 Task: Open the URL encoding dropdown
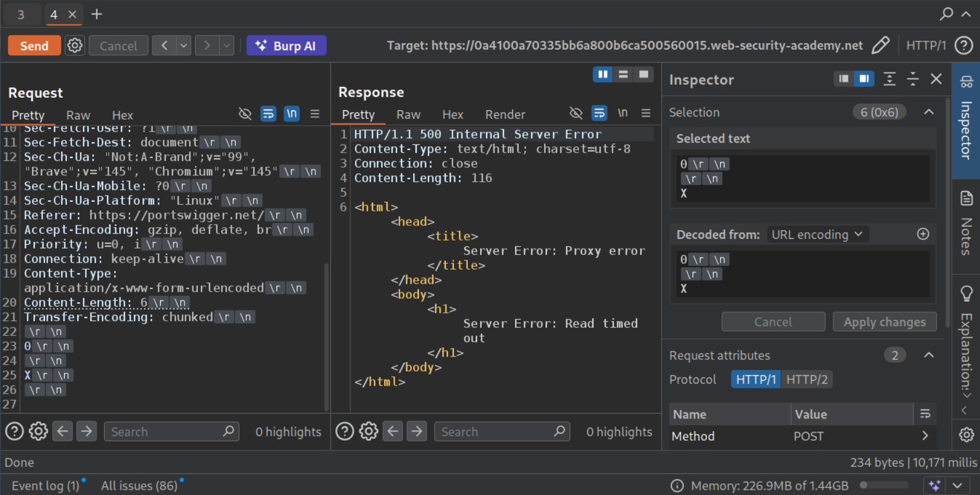pos(817,235)
